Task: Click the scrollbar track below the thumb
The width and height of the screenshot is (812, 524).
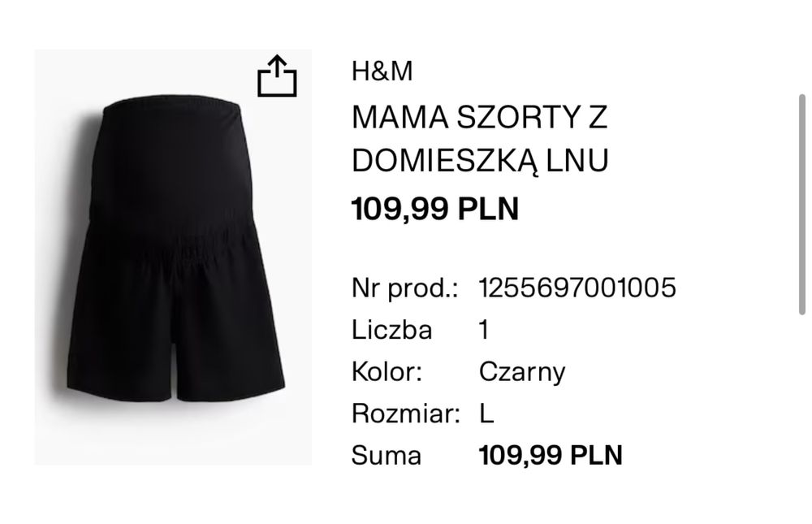Action: click(x=801, y=414)
